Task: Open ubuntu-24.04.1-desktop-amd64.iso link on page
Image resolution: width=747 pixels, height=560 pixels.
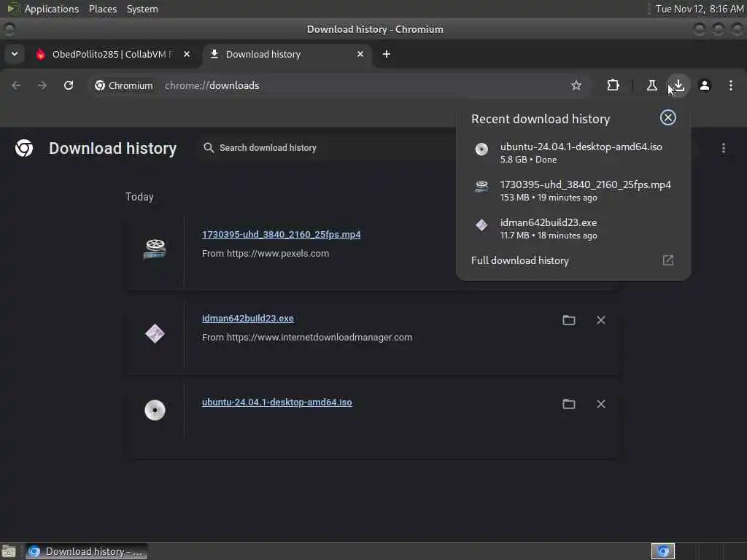Action: [276, 402]
